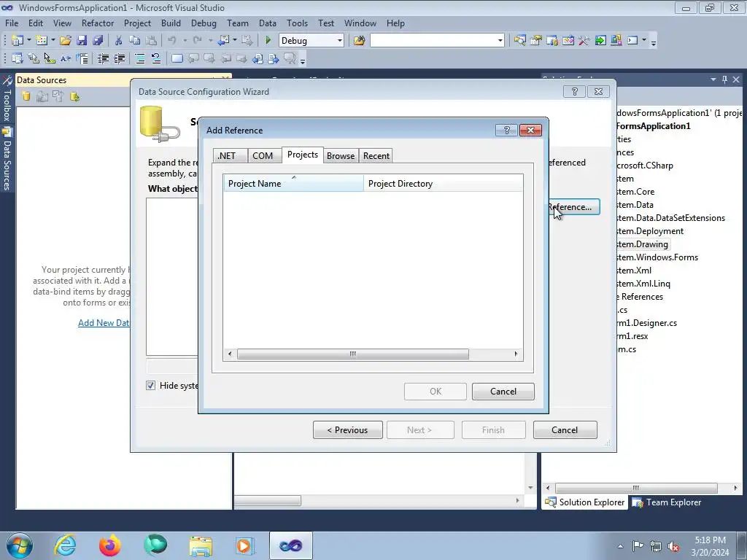Switch to the COM tab
Viewport: 747px width, 560px height.
[x=263, y=156]
